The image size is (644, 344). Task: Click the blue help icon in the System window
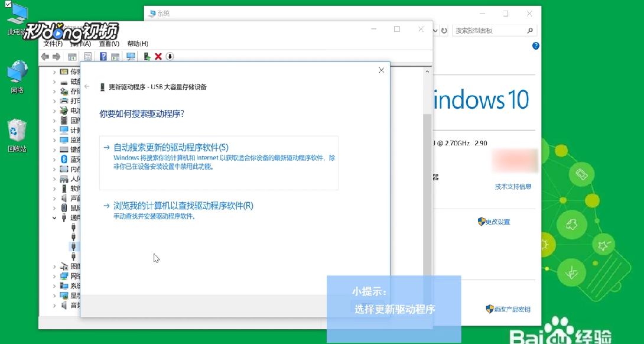click(x=535, y=46)
